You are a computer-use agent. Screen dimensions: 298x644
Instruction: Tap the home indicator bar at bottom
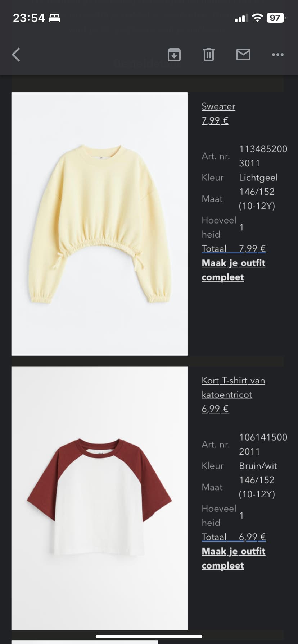click(x=149, y=636)
